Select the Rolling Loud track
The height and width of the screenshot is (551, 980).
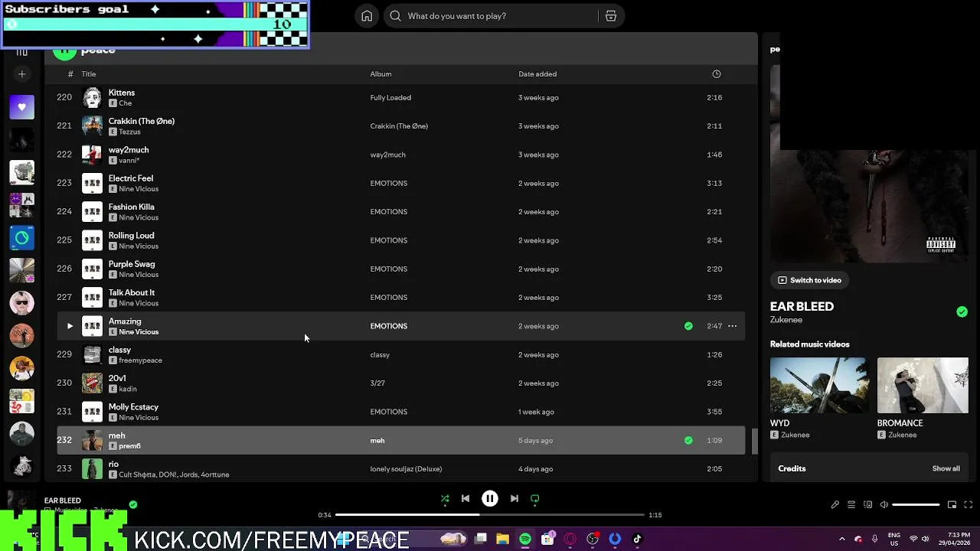coord(400,240)
